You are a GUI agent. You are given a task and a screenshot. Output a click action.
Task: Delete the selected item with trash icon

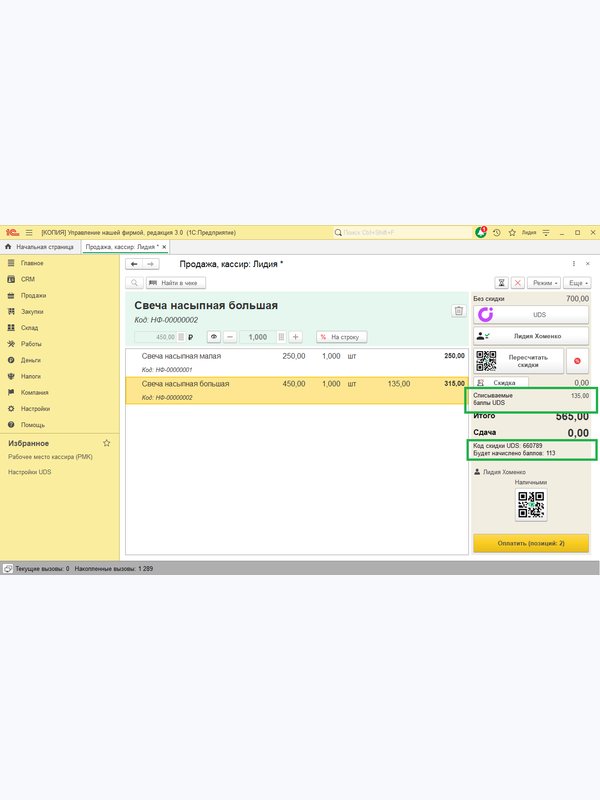pos(458,311)
